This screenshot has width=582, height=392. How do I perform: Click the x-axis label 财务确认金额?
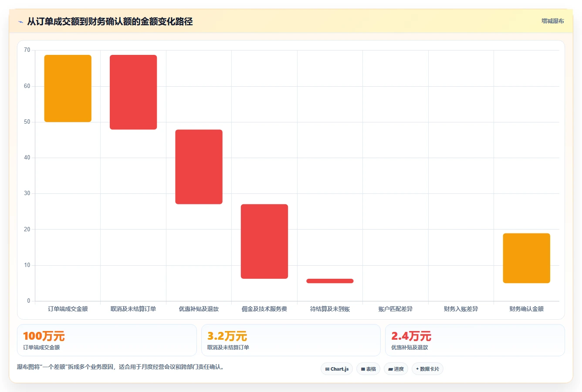coord(526,309)
